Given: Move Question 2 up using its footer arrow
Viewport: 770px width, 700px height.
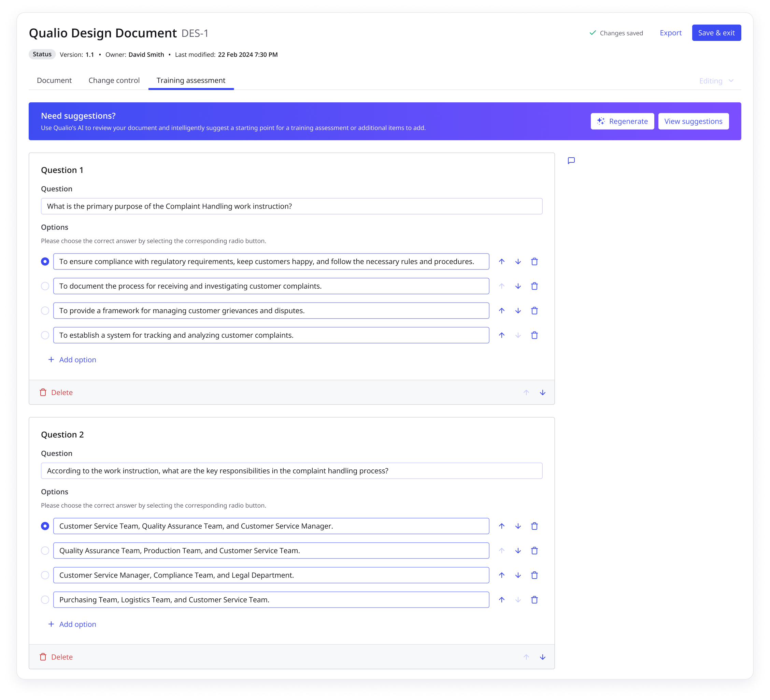Looking at the screenshot, I should [526, 657].
